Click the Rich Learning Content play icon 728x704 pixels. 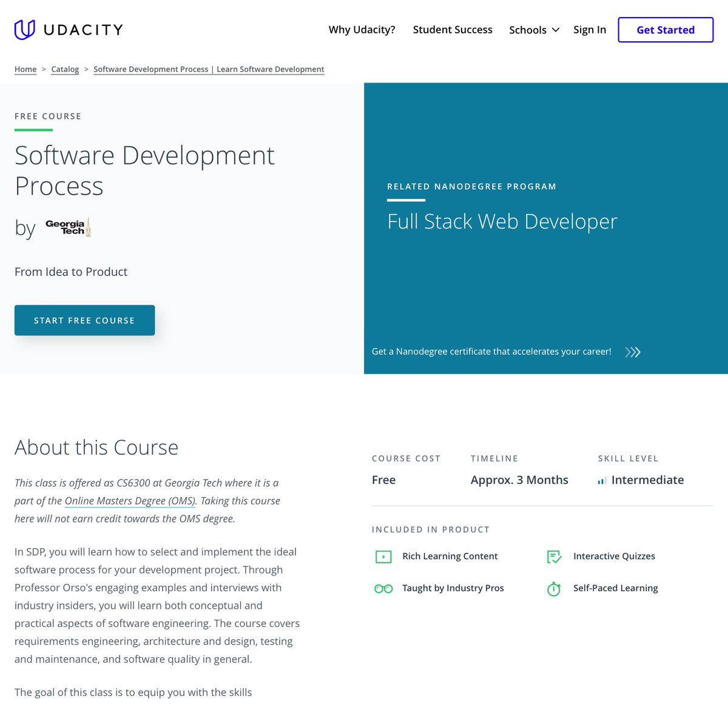click(383, 557)
